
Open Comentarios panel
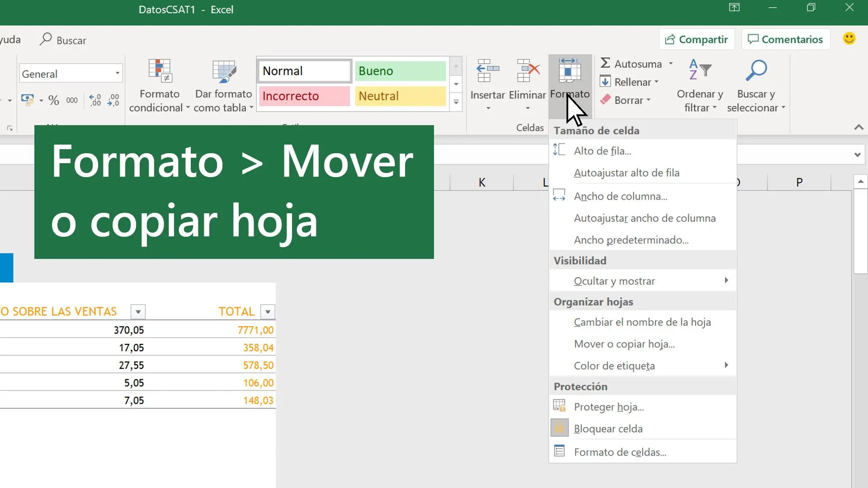[785, 39]
